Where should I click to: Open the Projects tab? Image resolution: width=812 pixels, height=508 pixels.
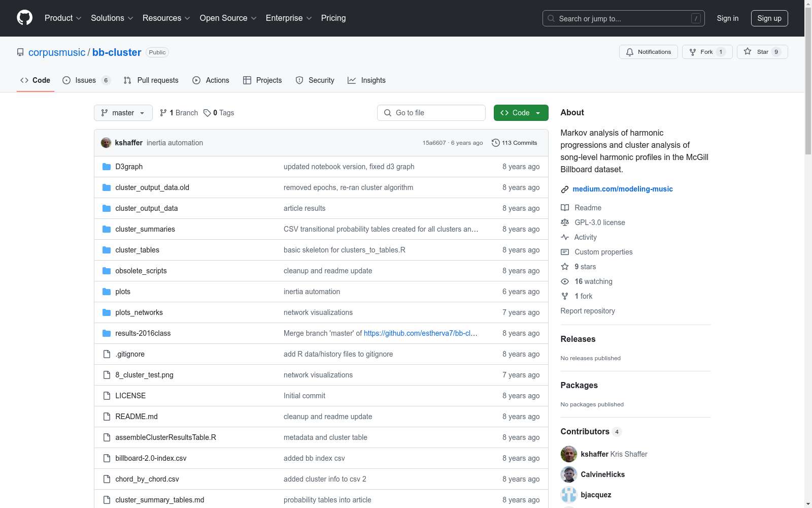(262, 80)
